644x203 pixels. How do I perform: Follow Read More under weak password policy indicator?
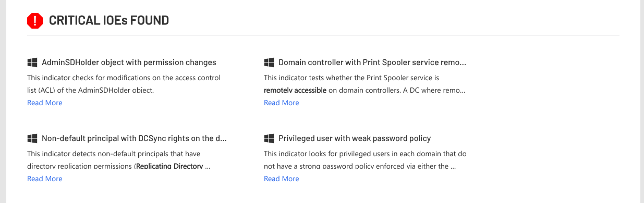282,179
